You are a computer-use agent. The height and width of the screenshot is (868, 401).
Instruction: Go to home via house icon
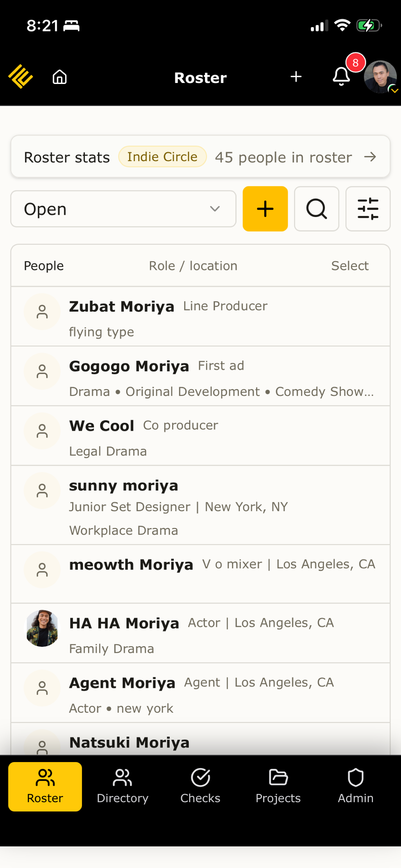pos(60,77)
